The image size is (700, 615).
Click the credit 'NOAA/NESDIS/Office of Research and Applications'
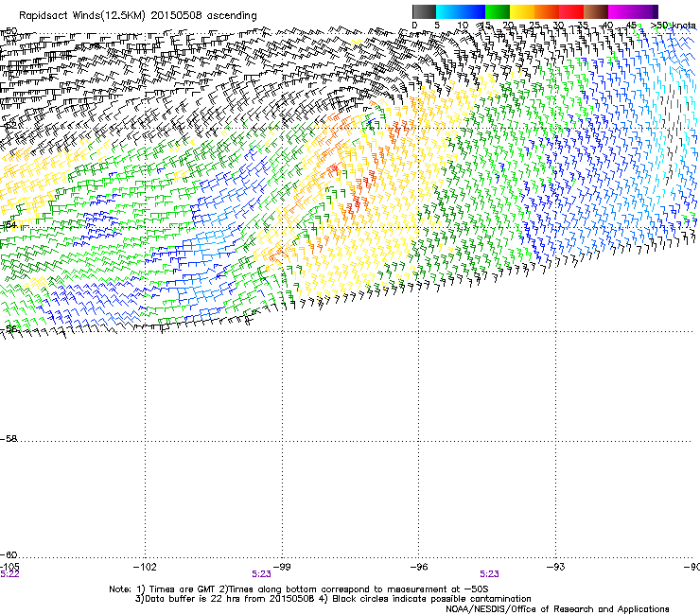557,609
